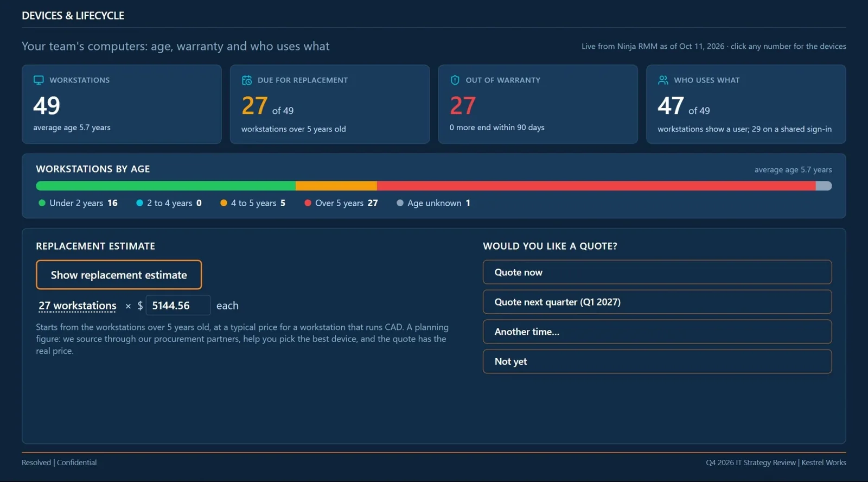Click orange 4 to 5 years bar segment
Screen dimensions: 868x482
(336, 186)
